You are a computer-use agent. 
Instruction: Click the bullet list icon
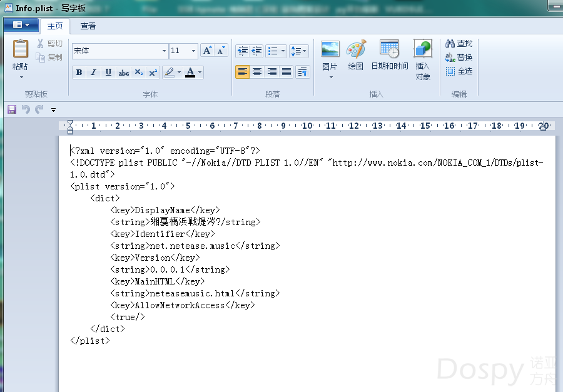273,51
